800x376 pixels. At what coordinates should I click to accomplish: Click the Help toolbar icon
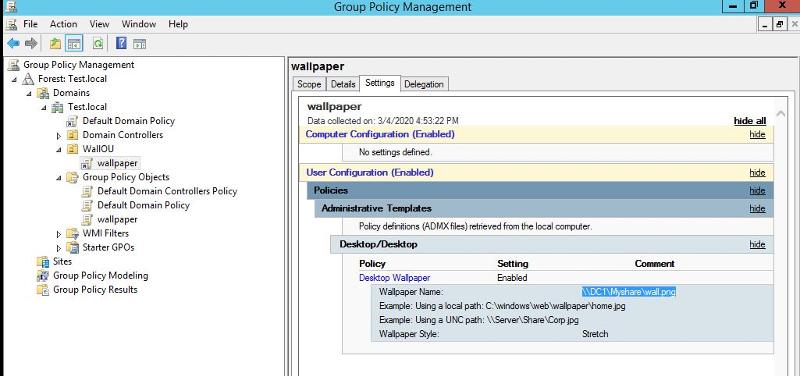(x=121, y=43)
